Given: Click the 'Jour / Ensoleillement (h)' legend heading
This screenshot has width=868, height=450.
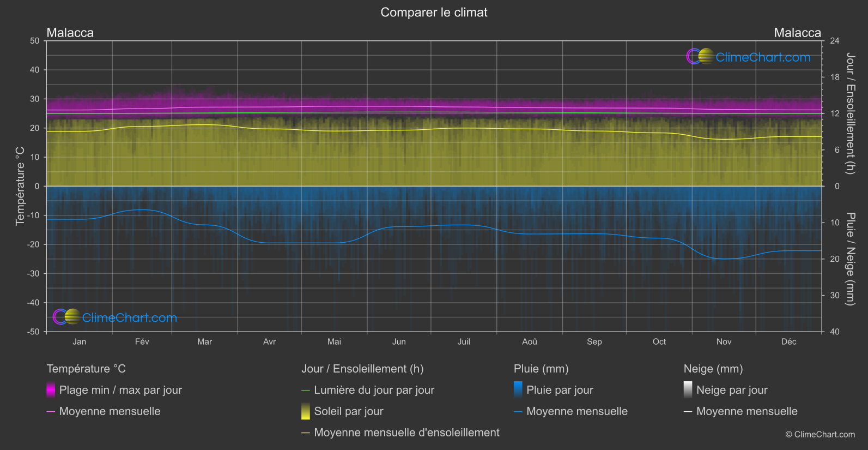Looking at the screenshot, I should [362, 369].
